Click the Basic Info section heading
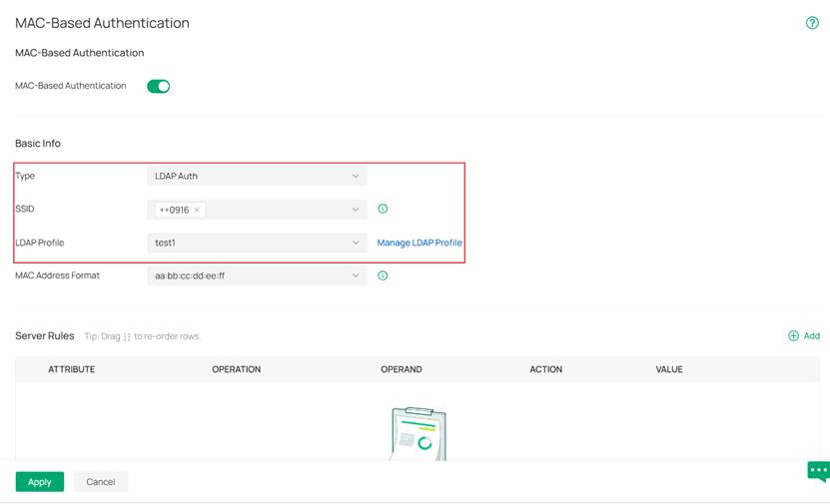This screenshot has width=830, height=504. tap(38, 144)
